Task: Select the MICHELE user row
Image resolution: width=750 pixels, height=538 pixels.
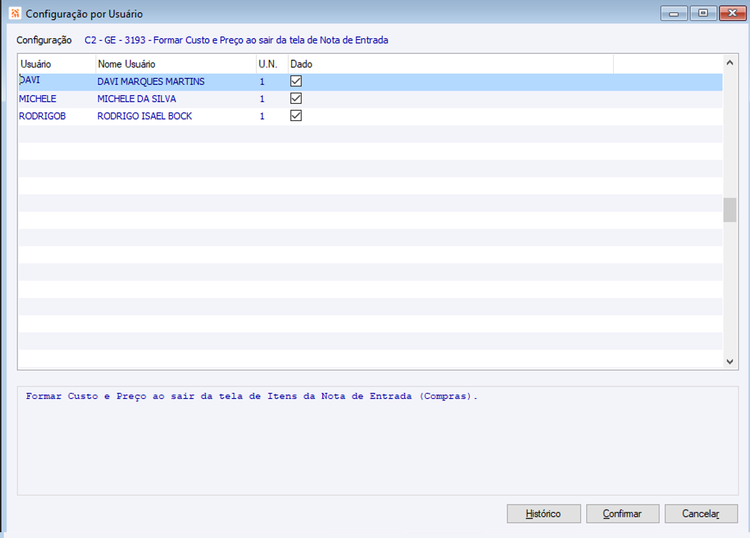Action: coord(370,99)
